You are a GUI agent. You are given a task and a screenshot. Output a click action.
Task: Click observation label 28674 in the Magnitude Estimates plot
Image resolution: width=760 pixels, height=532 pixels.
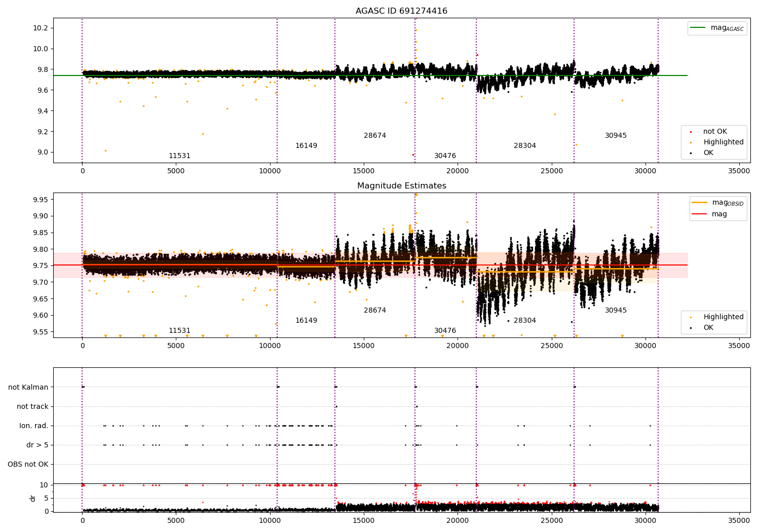pos(375,311)
